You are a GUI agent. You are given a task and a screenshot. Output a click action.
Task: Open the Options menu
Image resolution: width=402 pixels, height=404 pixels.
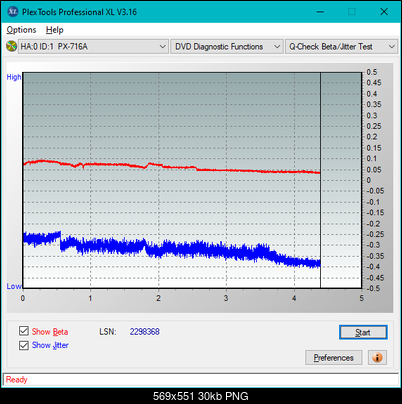21,30
